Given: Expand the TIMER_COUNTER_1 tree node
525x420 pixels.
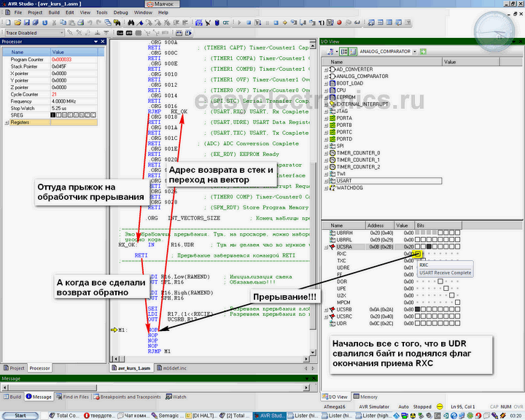Looking at the screenshot, I should point(326,160).
